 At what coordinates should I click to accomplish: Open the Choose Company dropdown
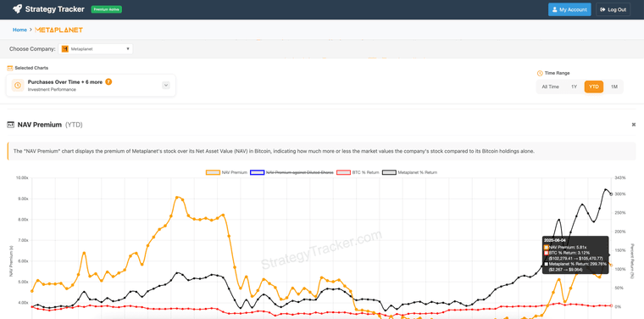95,49
